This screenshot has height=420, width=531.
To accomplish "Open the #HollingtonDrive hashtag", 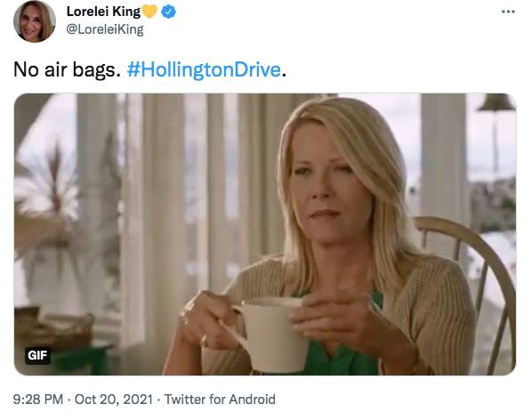I will coord(204,69).
